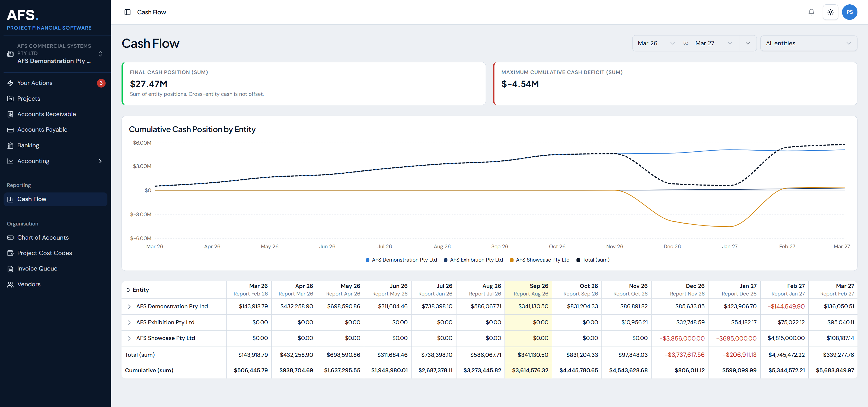Click the Project Cost Codes icon
This screenshot has height=407, width=868.
pos(11,253)
